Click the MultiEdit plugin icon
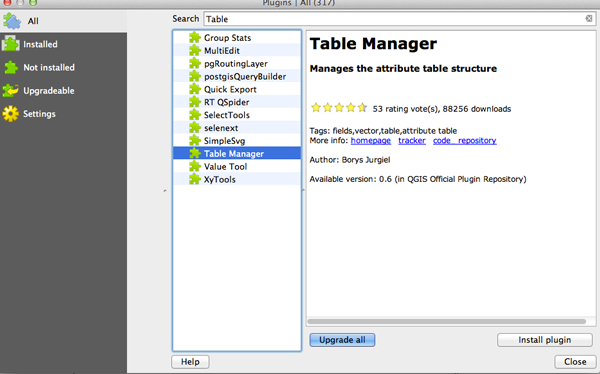Image resolution: width=600 pixels, height=374 pixels. [x=195, y=50]
